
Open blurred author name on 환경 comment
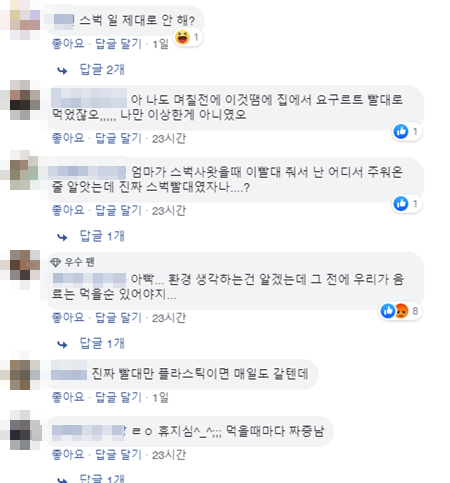(x=89, y=280)
